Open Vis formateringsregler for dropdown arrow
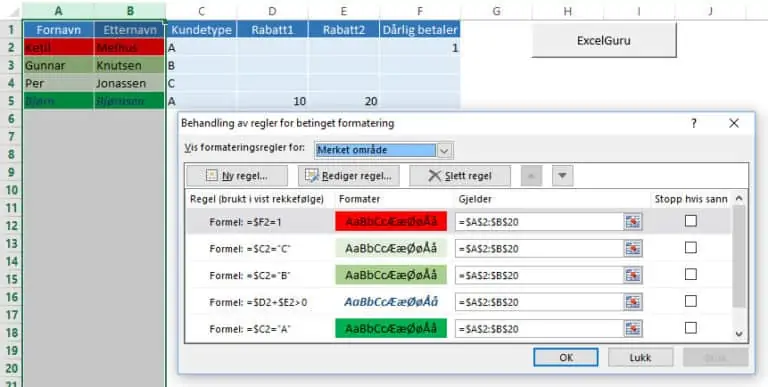This screenshot has width=768, height=387. point(444,150)
